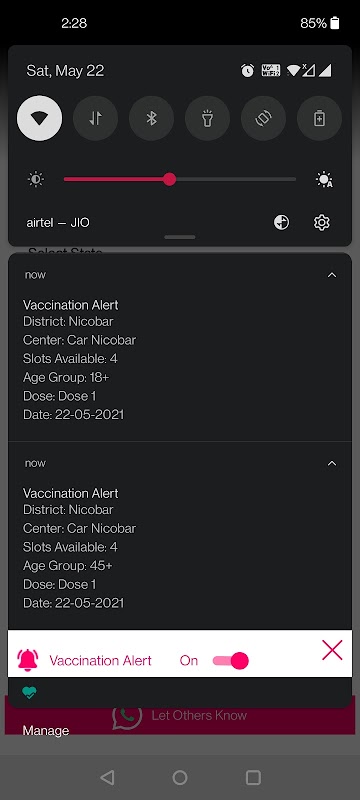Click the low brightness icon
The width and height of the screenshot is (360, 800).
36,180
